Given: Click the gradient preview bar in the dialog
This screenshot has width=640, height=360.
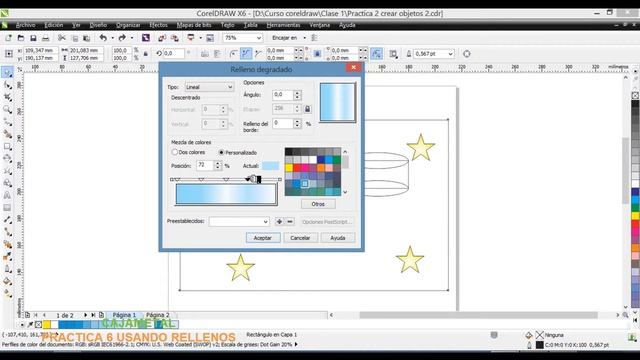Looking at the screenshot, I should coord(226,194).
